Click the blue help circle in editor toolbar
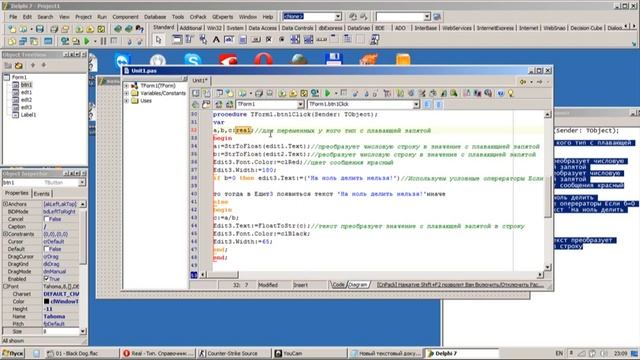The width and height of the screenshot is (640, 360). [x=500, y=93]
